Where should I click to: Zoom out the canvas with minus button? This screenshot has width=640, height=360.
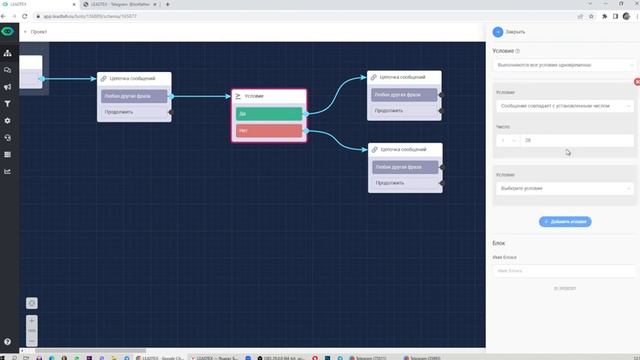(x=32, y=341)
